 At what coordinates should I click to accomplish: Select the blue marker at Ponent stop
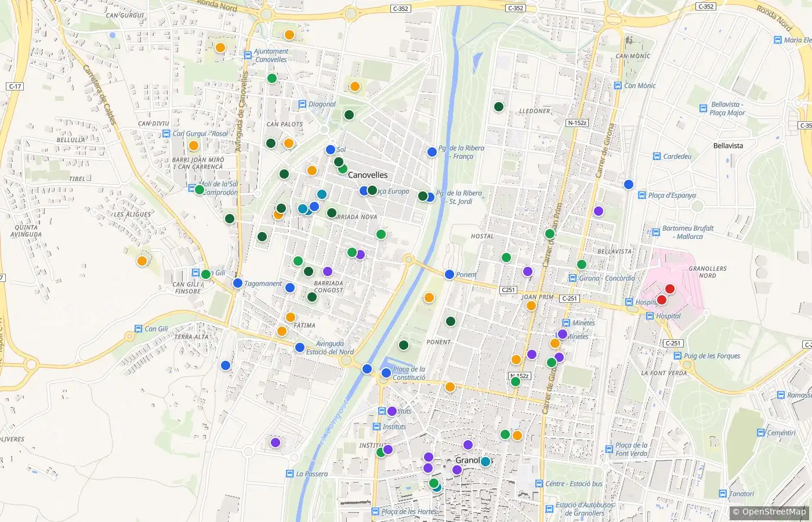[x=449, y=274]
